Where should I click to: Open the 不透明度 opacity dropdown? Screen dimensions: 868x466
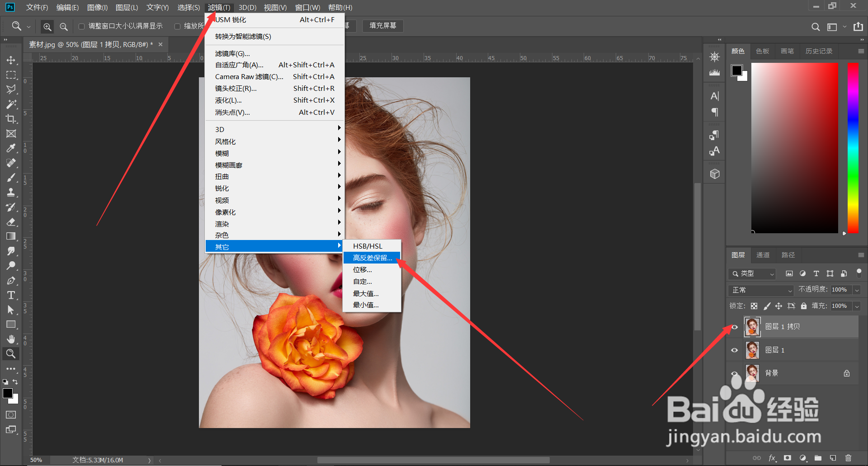pos(857,290)
